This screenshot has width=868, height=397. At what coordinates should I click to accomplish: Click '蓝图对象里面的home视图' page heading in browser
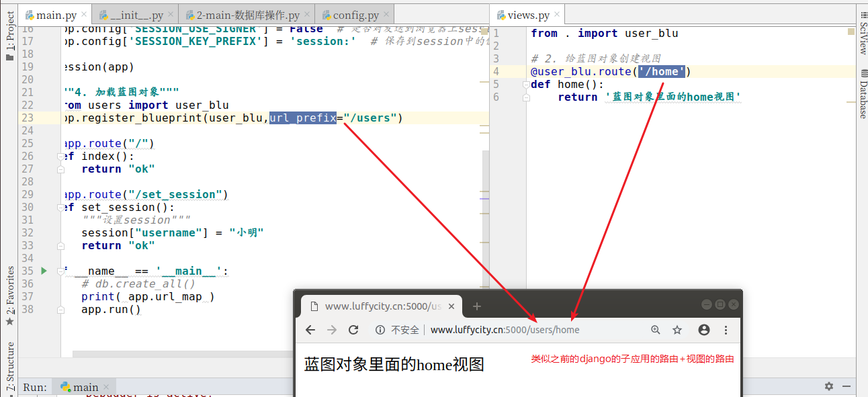point(394,365)
